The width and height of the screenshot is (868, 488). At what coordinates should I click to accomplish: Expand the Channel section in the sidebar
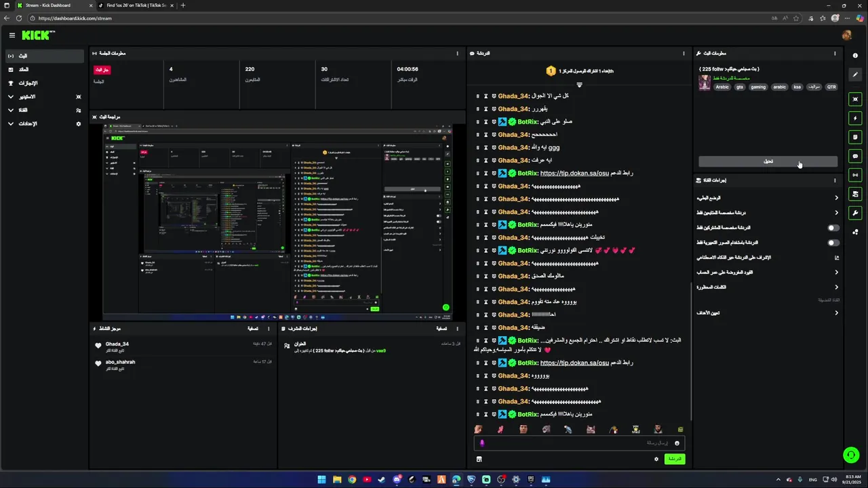click(44, 110)
